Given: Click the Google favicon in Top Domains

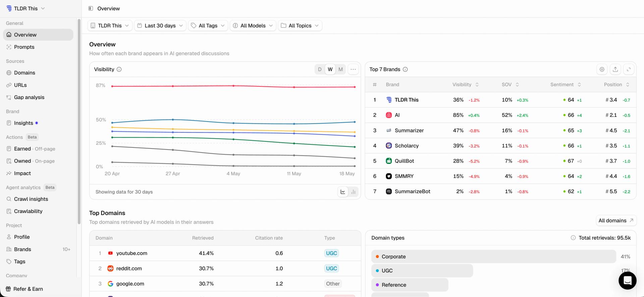Looking at the screenshot, I should [x=110, y=284].
